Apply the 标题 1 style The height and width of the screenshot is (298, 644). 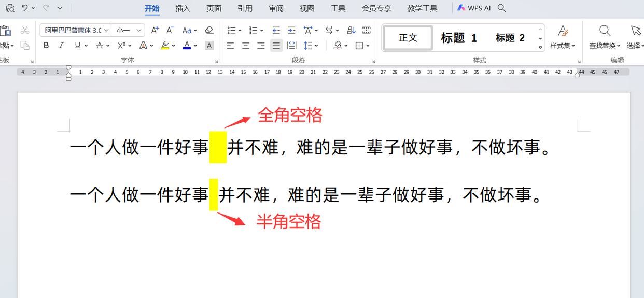pyautogui.click(x=458, y=38)
